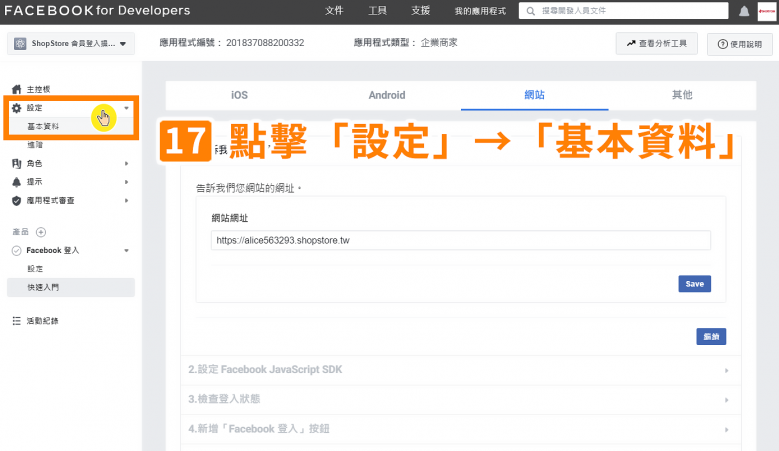Expand the 角色 sidebar section arrow
Image resolution: width=779 pixels, height=451 pixels.
click(x=127, y=163)
